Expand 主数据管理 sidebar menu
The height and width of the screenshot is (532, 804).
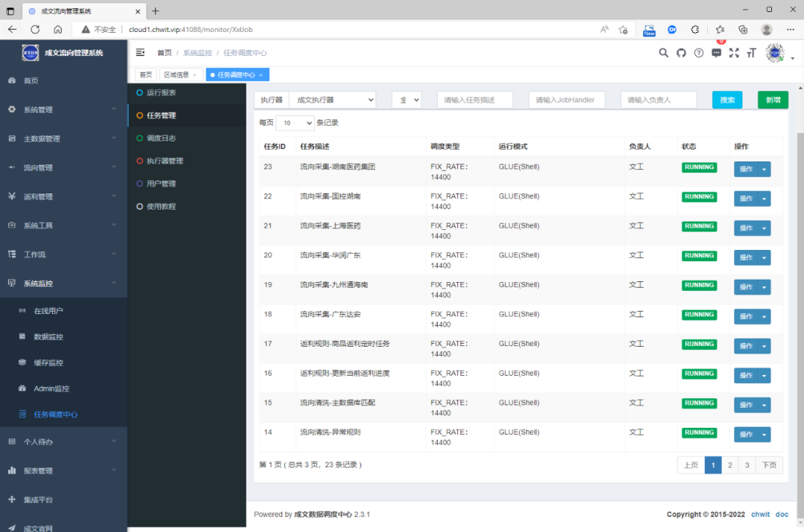pos(63,138)
